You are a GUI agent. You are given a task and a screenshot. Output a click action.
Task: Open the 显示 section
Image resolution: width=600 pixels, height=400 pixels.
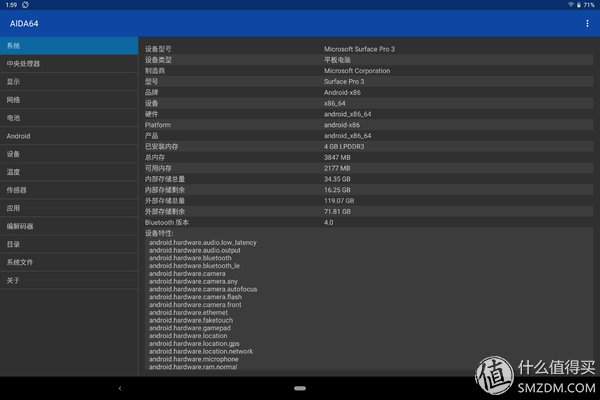pyautogui.click(x=69, y=82)
